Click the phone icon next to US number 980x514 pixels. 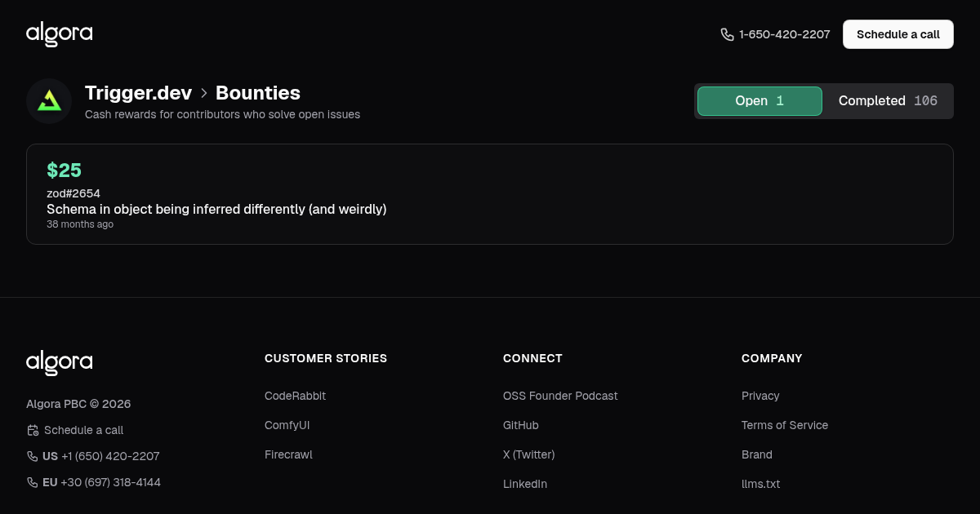tap(33, 456)
